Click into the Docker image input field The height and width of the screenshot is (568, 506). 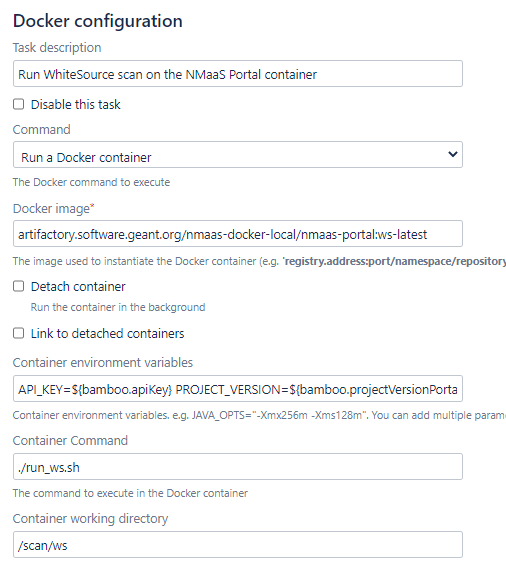click(x=238, y=234)
